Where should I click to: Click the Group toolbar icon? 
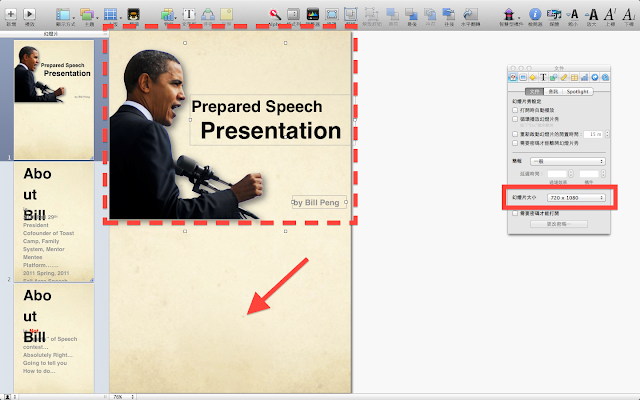pos(351,14)
